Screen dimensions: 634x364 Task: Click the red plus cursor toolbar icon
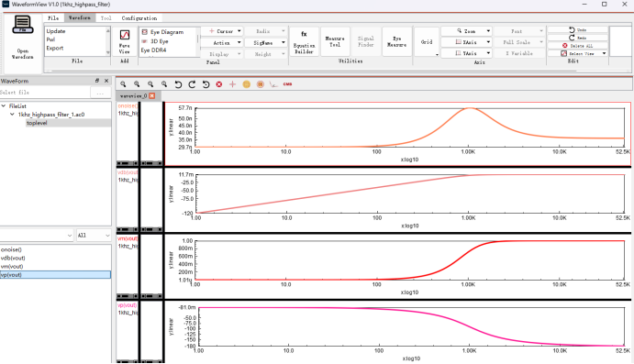pos(232,84)
